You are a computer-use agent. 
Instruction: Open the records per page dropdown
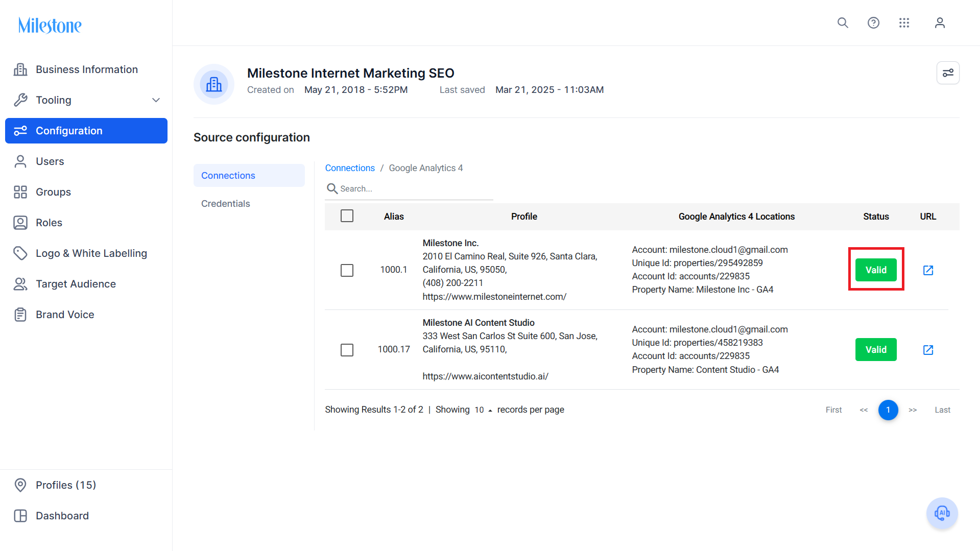click(x=483, y=410)
